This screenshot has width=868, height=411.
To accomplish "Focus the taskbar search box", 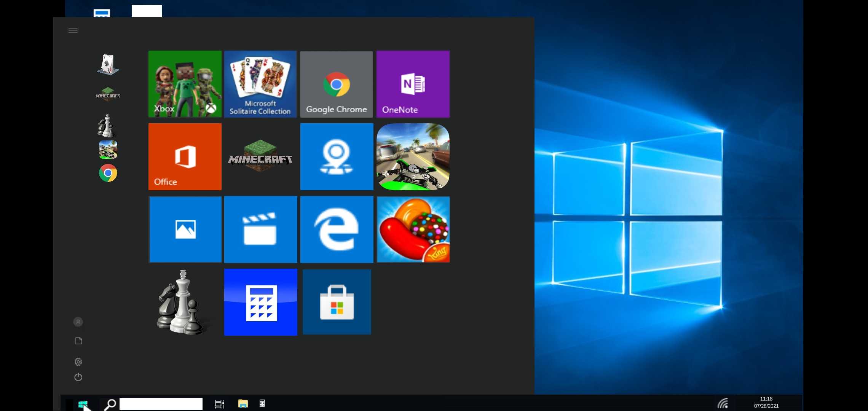I will pyautogui.click(x=161, y=404).
